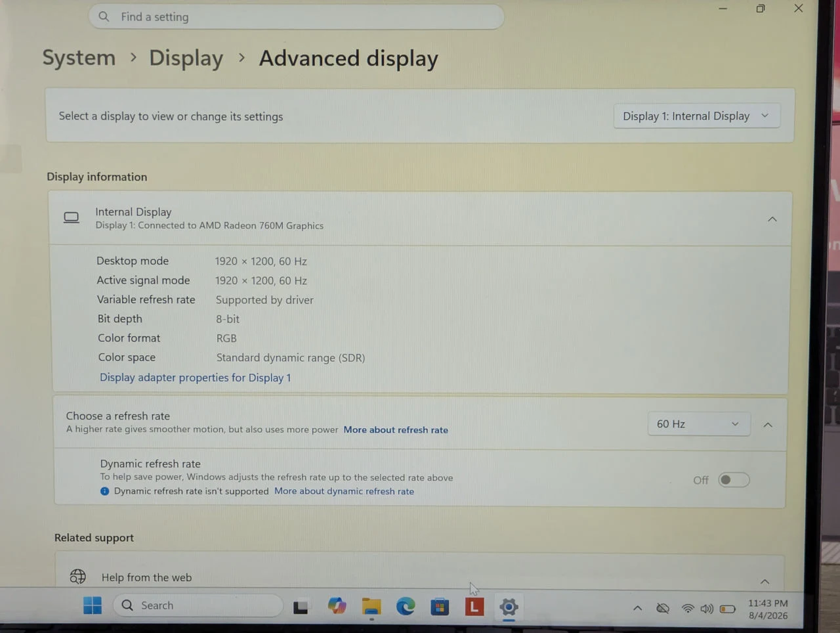Click the Standard dynamic range (SDR) value
Screen dimensions: 840x633
(x=291, y=358)
